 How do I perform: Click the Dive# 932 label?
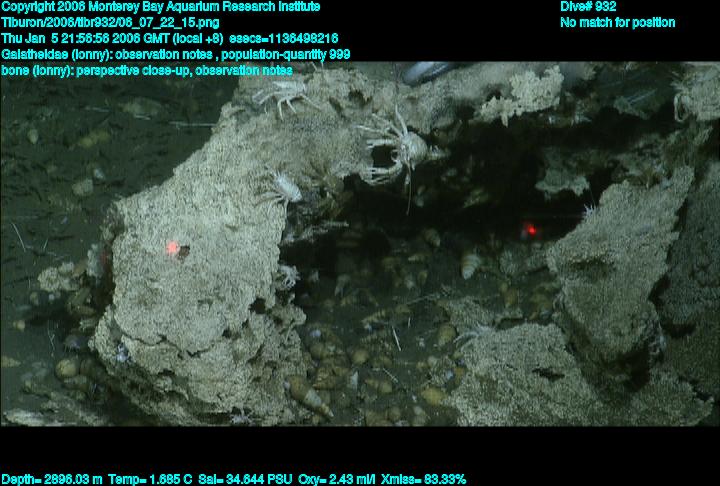(x=588, y=7)
